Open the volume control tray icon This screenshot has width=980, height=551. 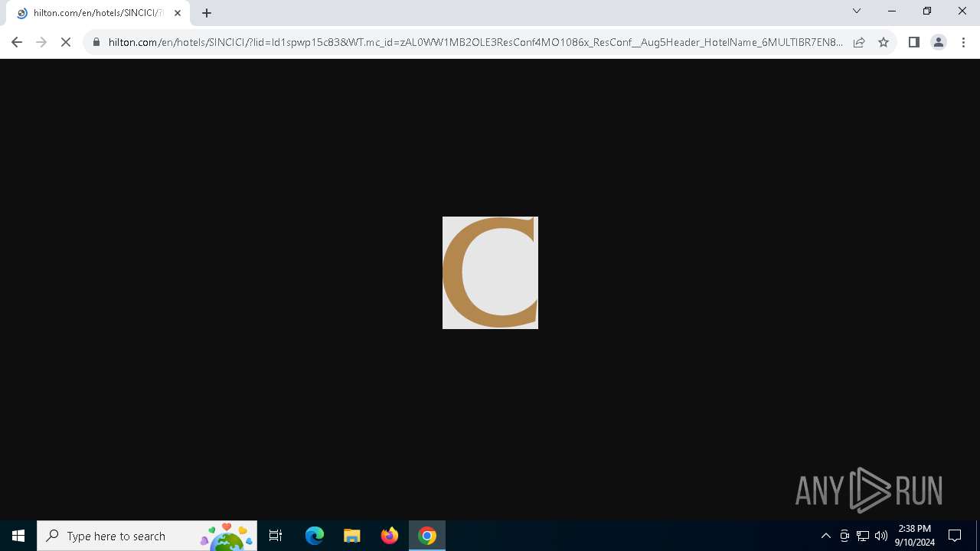click(x=881, y=536)
